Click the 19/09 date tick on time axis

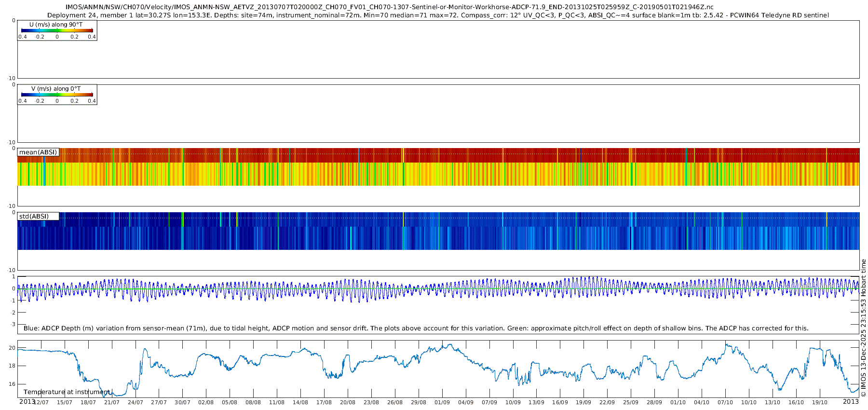point(583,402)
